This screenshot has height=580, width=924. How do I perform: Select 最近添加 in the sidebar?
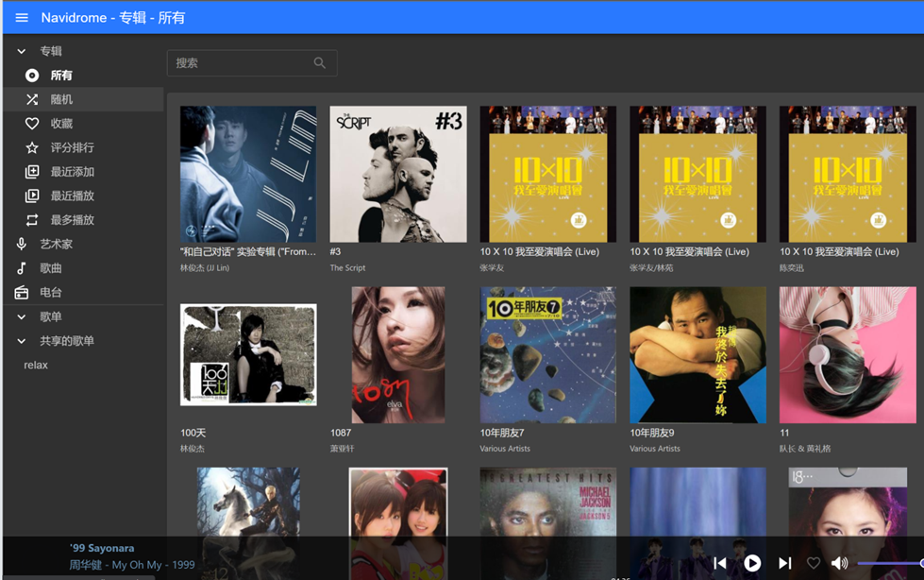pyautogui.click(x=72, y=172)
